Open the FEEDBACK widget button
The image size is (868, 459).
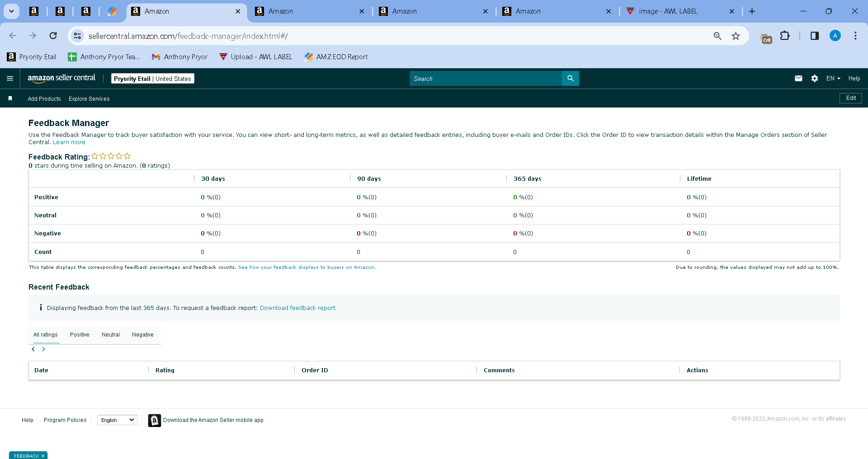coord(26,456)
